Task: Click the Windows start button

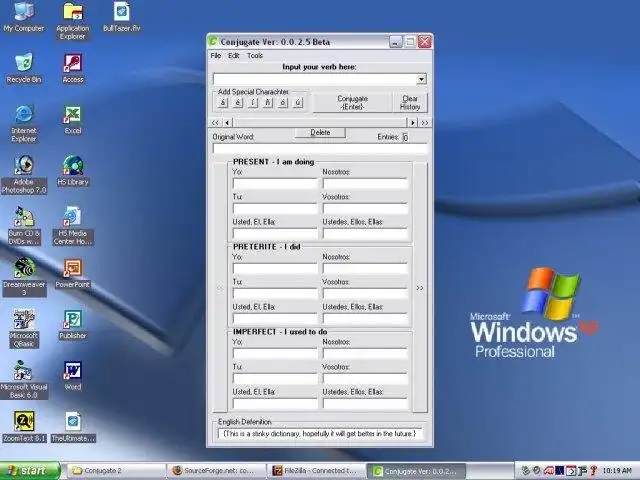Action: click(30, 471)
